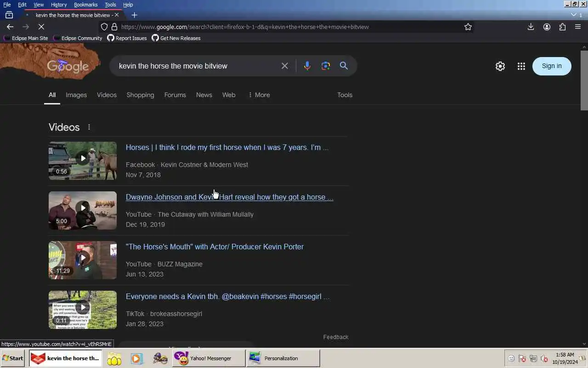Switch to the Shopping results tab
Screen dimensions: 588x368
pyautogui.click(x=140, y=95)
